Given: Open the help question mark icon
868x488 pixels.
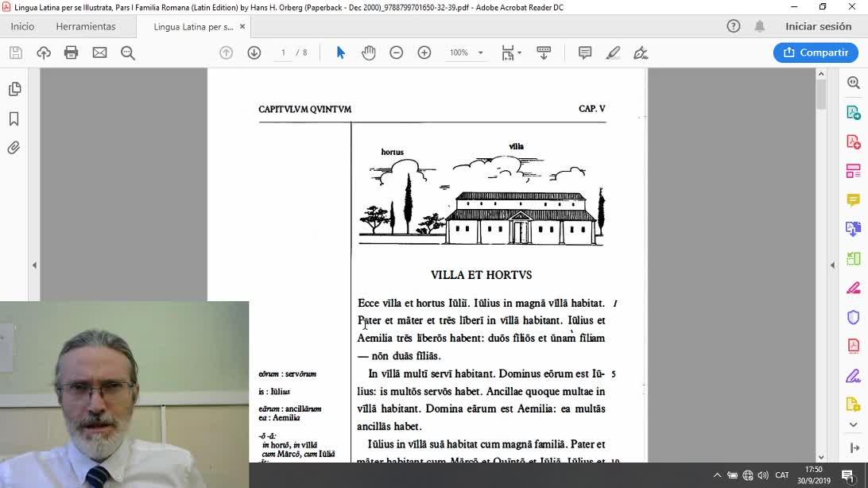Looking at the screenshot, I should (734, 26).
